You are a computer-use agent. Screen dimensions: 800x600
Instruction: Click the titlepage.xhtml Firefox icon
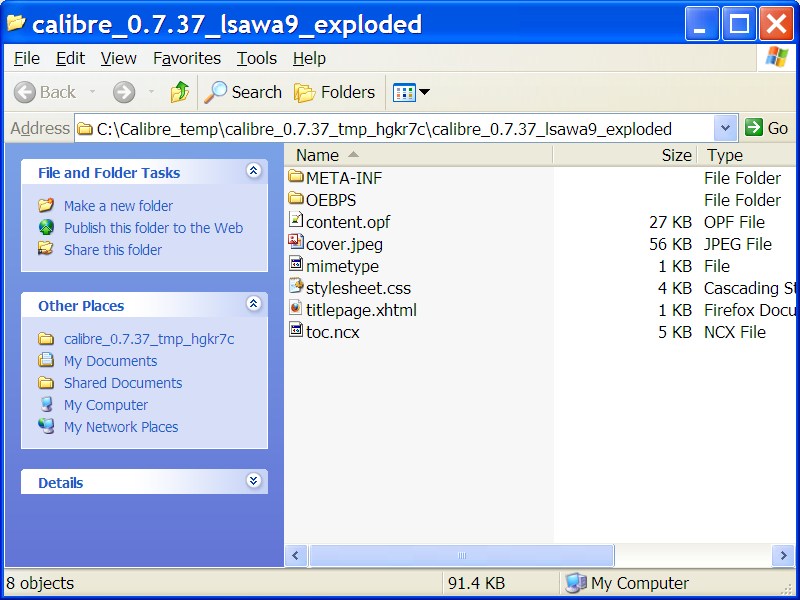(x=296, y=308)
